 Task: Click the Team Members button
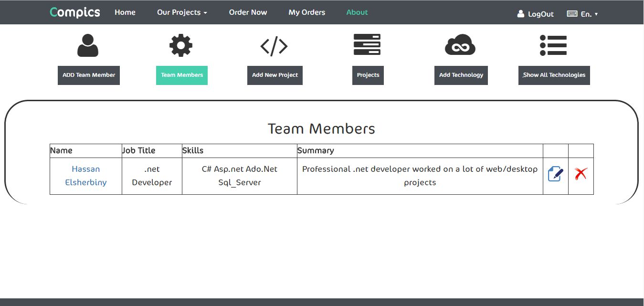(x=182, y=75)
